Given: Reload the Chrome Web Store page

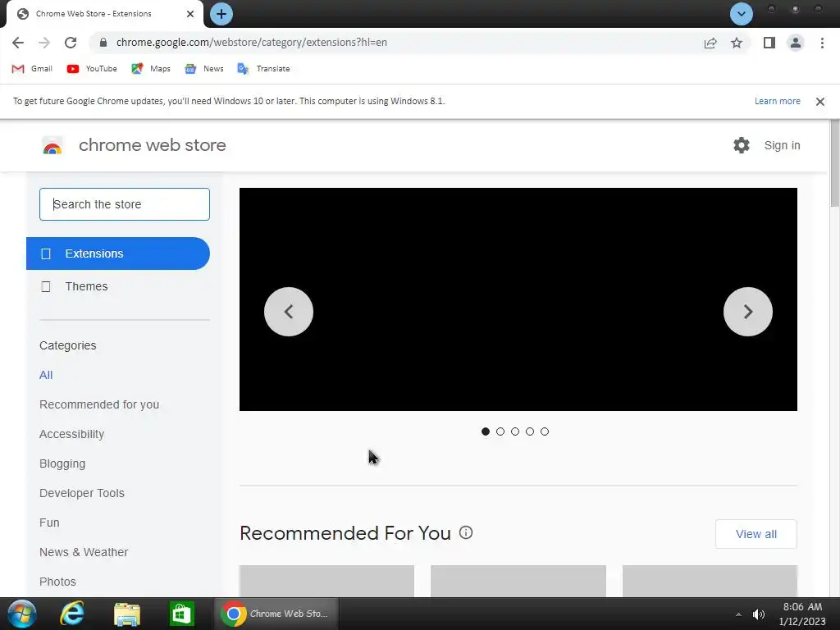Looking at the screenshot, I should click(71, 43).
